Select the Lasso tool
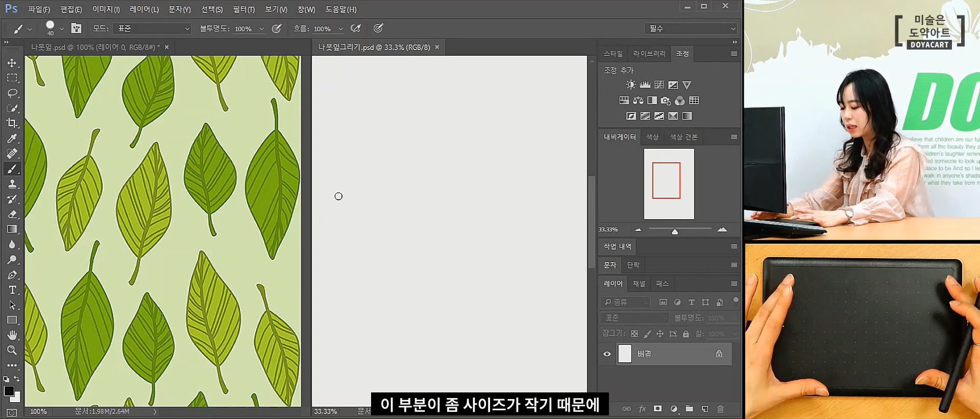The height and width of the screenshot is (419, 980). click(12, 93)
